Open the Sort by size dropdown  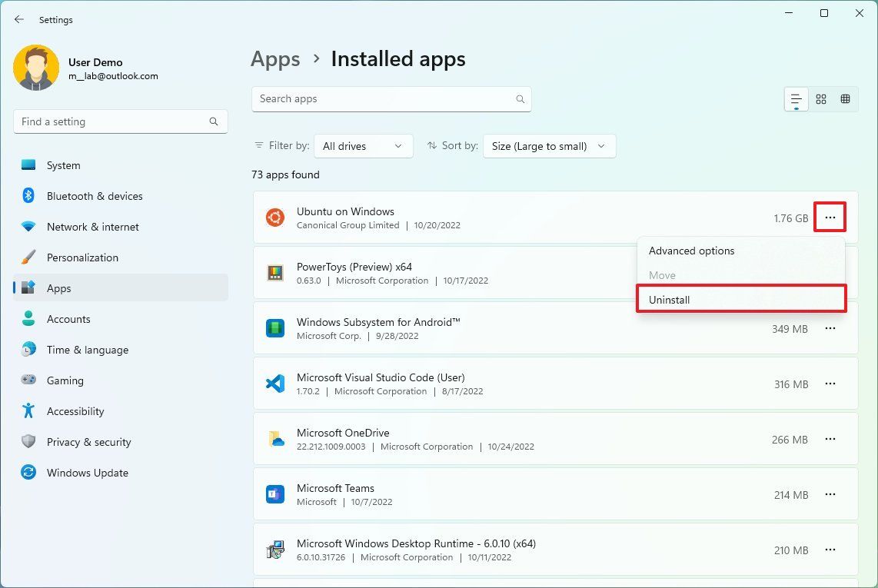pyautogui.click(x=549, y=145)
